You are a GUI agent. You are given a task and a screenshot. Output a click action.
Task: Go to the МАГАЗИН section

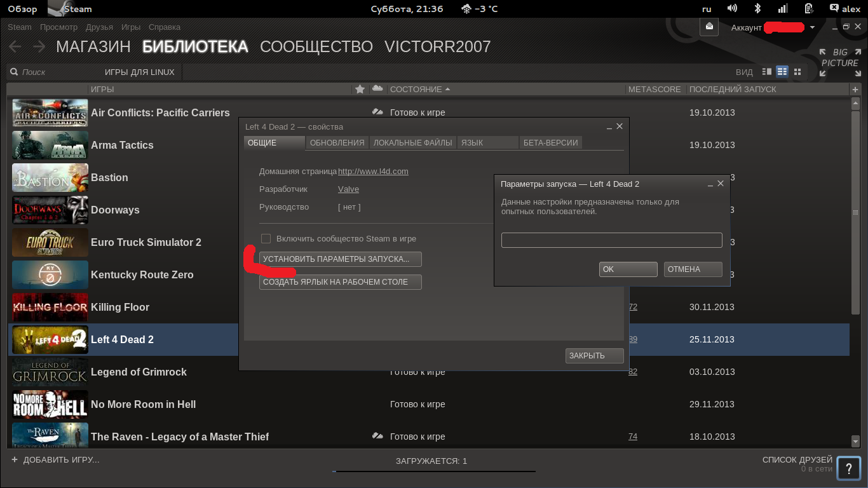(x=93, y=46)
